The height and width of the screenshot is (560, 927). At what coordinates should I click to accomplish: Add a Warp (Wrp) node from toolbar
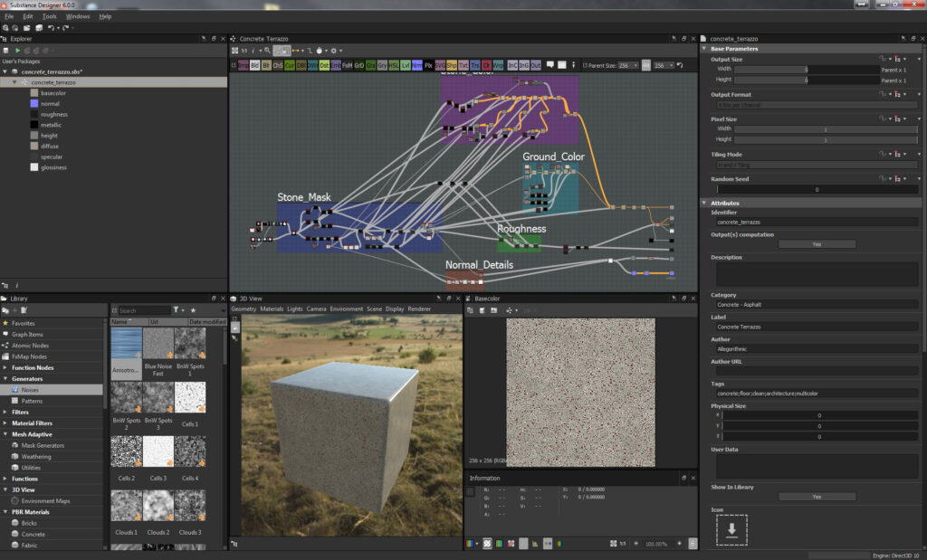(499, 65)
